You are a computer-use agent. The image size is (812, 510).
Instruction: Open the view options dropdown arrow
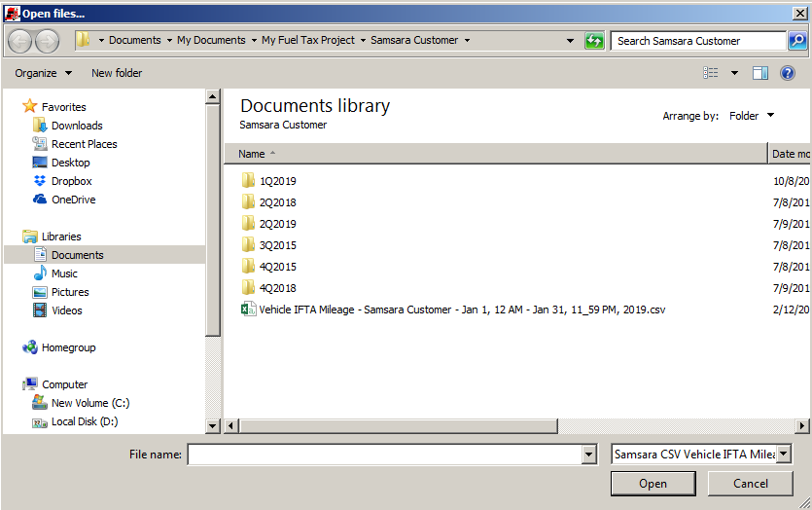(x=734, y=73)
